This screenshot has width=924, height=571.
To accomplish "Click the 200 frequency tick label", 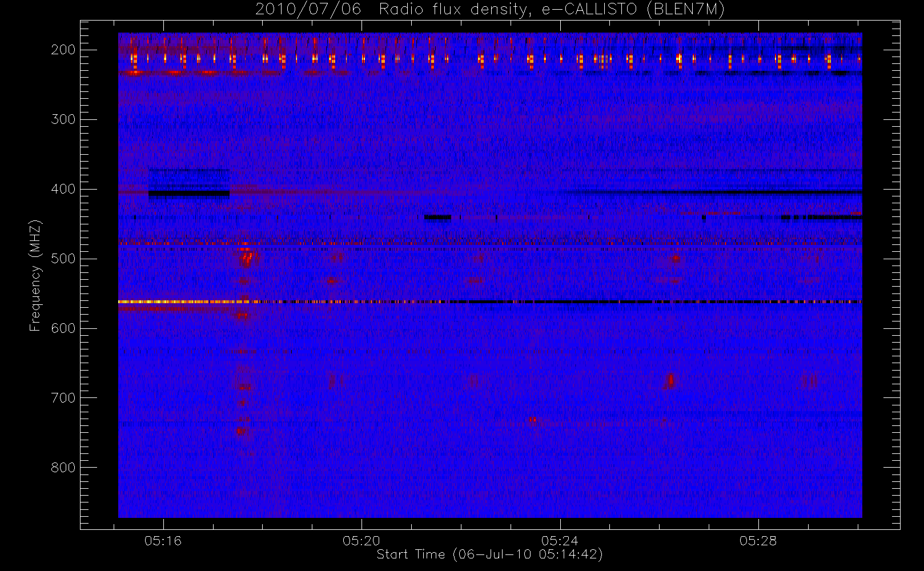I will point(63,50).
